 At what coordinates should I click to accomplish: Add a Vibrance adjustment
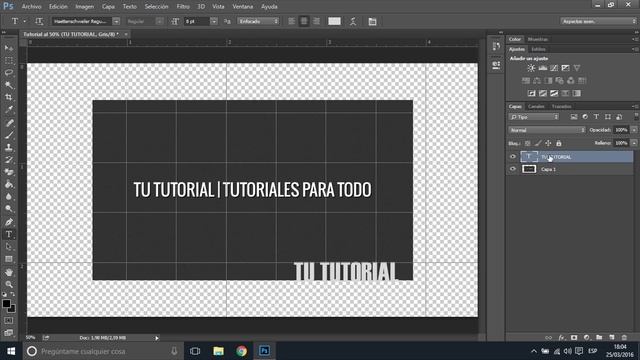577,68
